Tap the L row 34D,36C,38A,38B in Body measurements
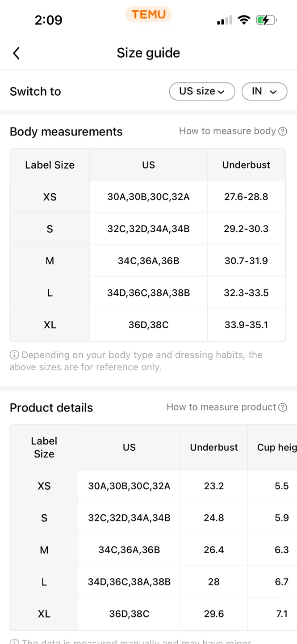The image size is (297, 644). coord(148,293)
